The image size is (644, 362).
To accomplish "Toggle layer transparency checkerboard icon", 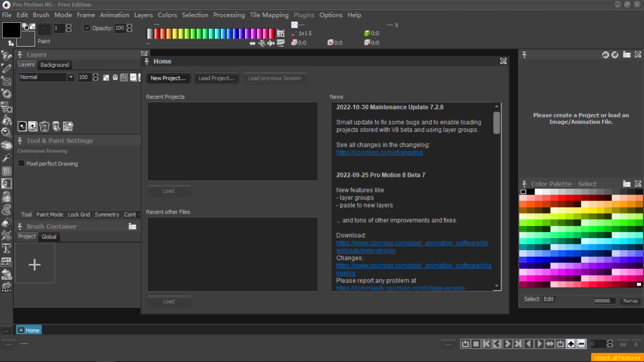I will coord(106,77).
